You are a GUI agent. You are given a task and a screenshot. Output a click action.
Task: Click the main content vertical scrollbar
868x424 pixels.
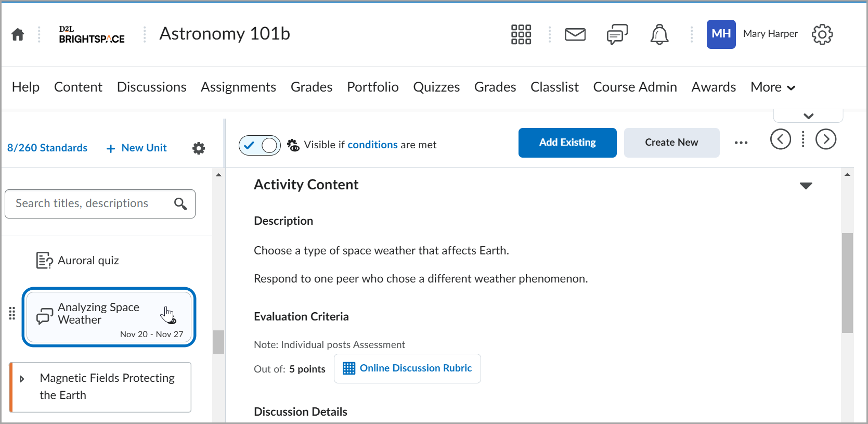click(847, 282)
